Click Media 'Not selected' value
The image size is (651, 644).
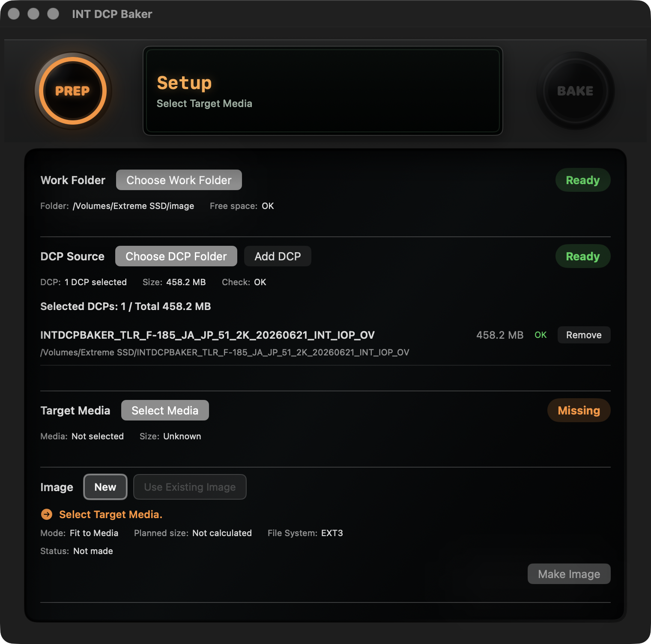click(98, 436)
